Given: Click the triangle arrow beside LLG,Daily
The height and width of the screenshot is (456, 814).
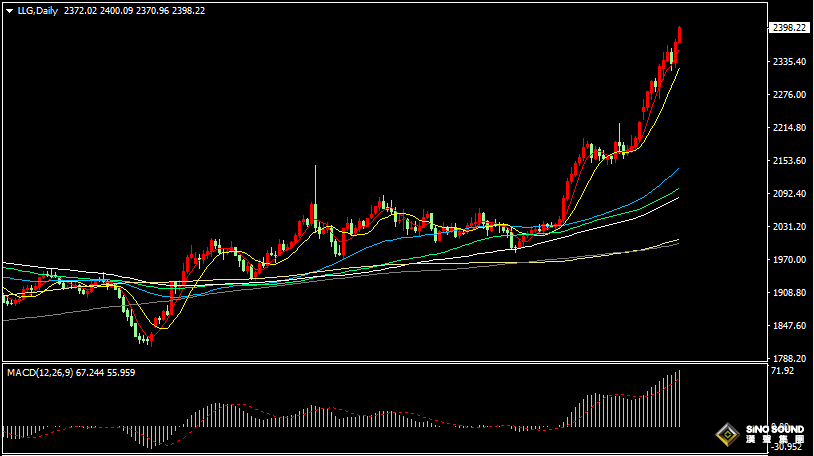Looking at the screenshot, I should point(9,11).
